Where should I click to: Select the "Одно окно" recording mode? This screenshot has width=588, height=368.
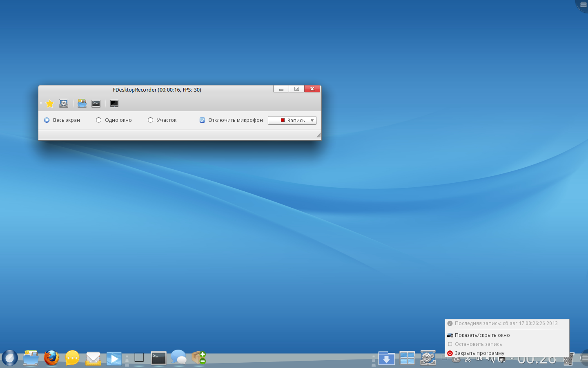coord(98,120)
